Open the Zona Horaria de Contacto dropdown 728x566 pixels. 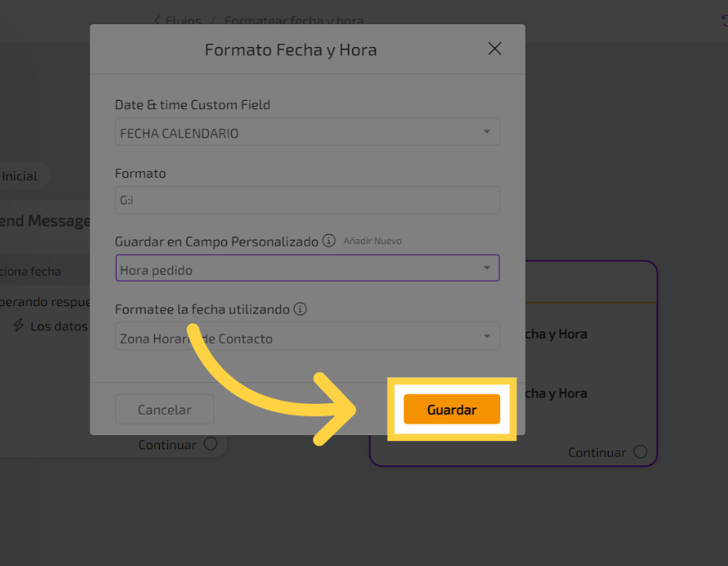tap(306, 338)
